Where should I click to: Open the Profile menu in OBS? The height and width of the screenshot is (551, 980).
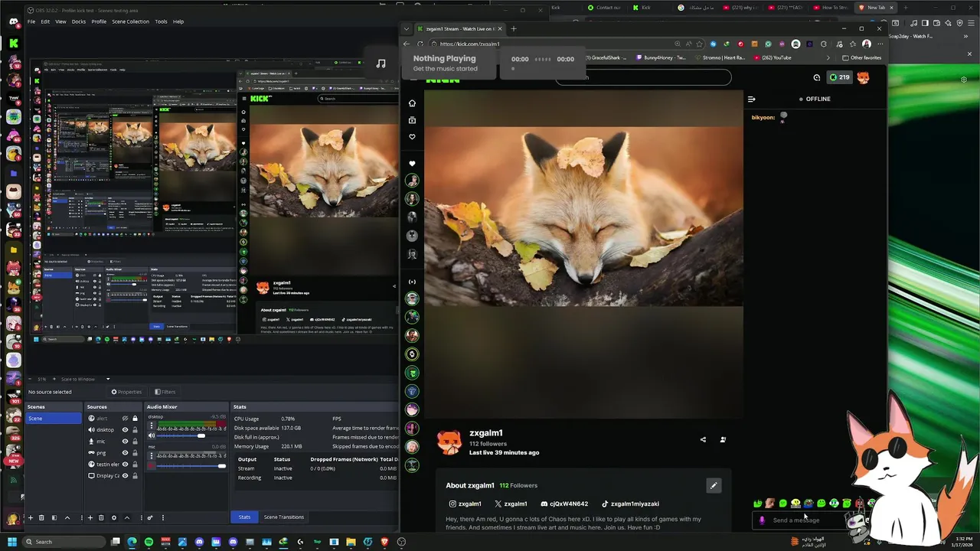pos(99,21)
